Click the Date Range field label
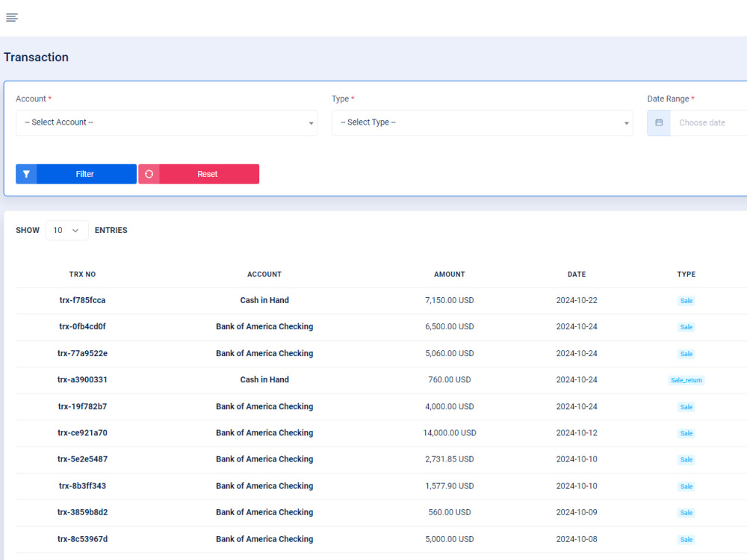 (x=668, y=99)
